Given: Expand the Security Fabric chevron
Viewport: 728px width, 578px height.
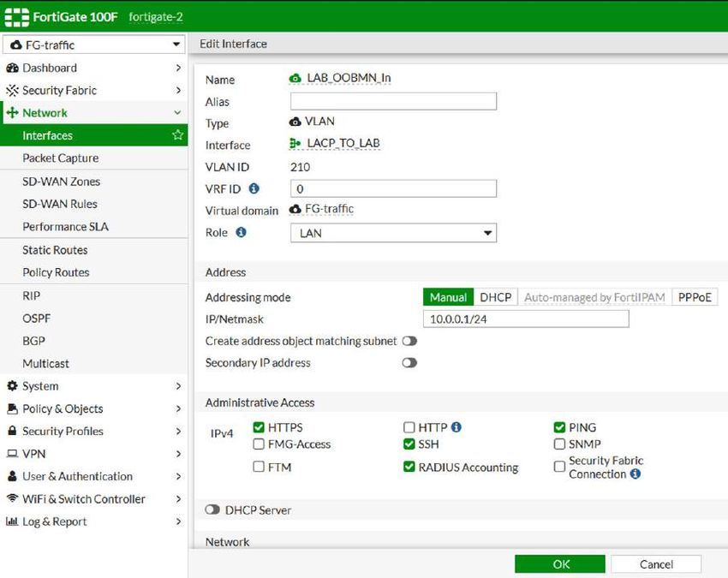Looking at the screenshot, I should (178, 90).
